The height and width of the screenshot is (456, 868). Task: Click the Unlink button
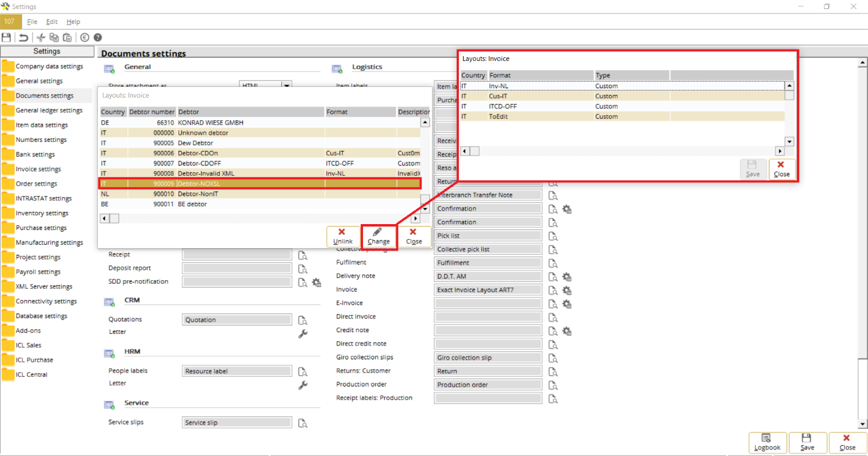342,236
